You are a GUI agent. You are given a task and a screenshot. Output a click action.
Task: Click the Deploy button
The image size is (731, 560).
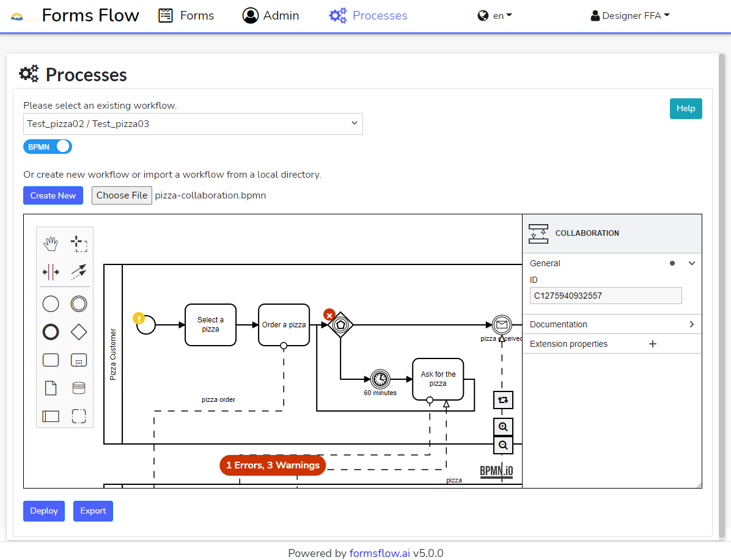44,511
